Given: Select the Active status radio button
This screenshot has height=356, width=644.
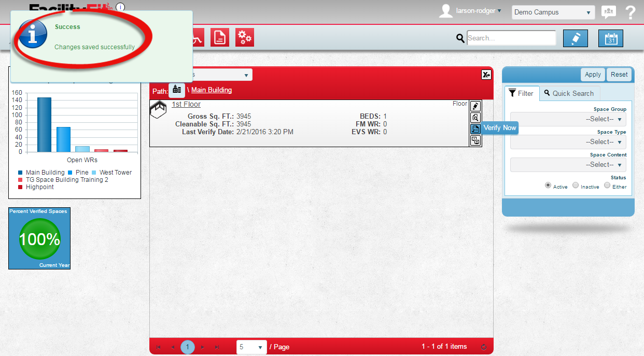Looking at the screenshot, I should pyautogui.click(x=548, y=186).
